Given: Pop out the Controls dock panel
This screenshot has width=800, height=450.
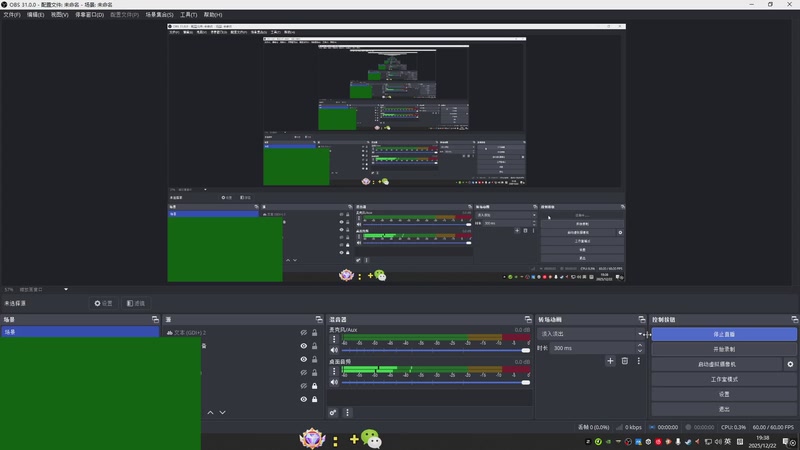Looking at the screenshot, I should click(x=794, y=319).
